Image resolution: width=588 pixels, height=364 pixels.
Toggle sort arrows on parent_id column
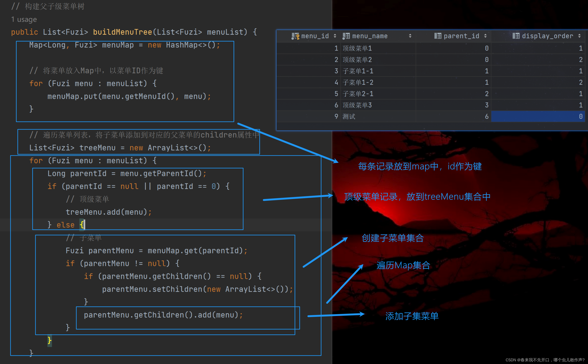485,36
